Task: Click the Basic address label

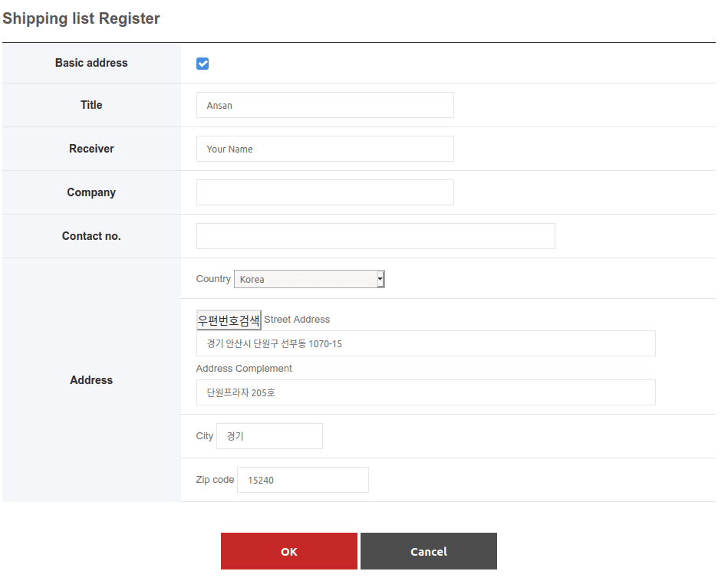Action: [91, 63]
